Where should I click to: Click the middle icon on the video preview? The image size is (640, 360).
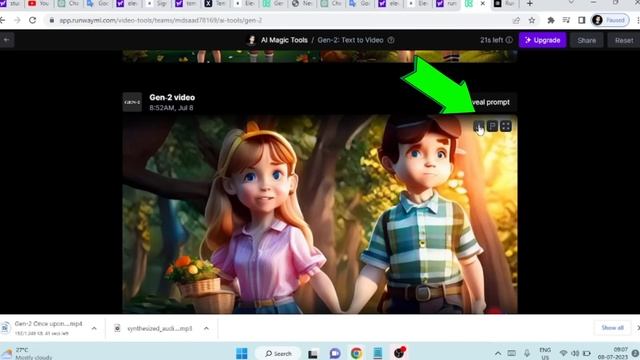click(x=492, y=126)
